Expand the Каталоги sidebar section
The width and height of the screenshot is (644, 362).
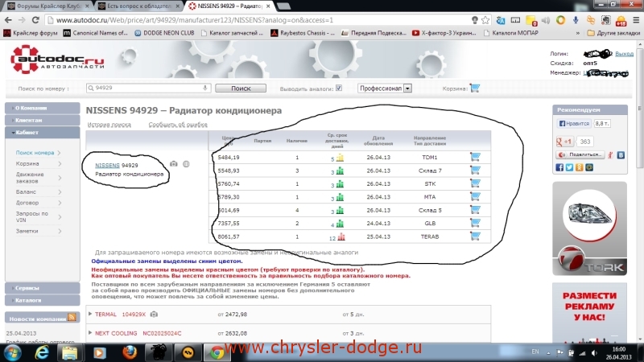(43, 300)
